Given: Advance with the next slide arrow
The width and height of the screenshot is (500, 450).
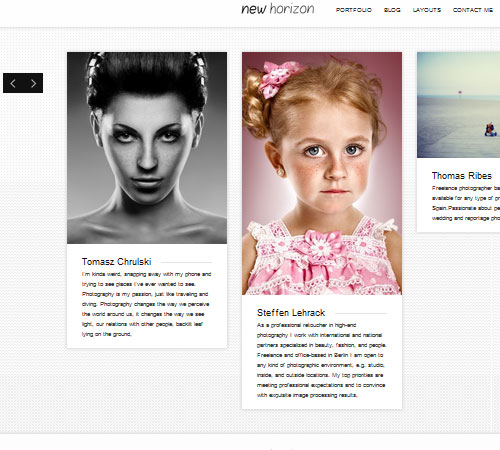Looking at the screenshot, I should coord(33,83).
